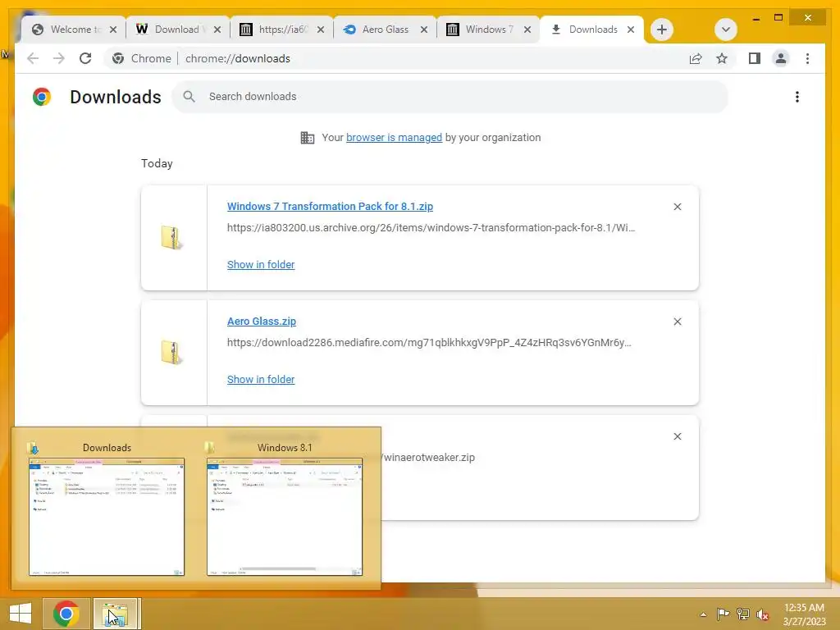Open the Aero Glass.zip file link
This screenshot has height=630, width=840.
point(262,322)
